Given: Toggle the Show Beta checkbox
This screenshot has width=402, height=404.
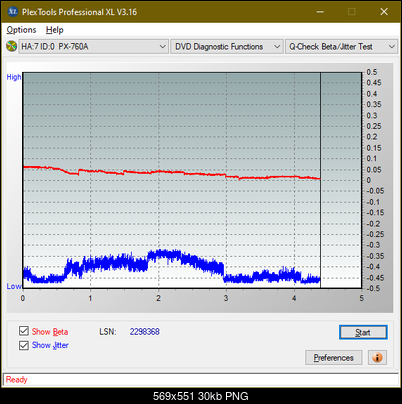Looking at the screenshot, I should (24, 331).
